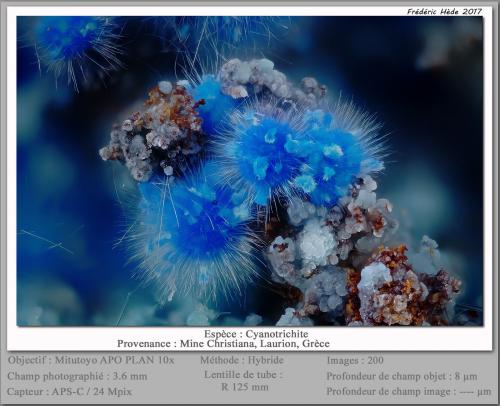Click the Images : 200 label
The image size is (500, 406).
tap(355, 360)
